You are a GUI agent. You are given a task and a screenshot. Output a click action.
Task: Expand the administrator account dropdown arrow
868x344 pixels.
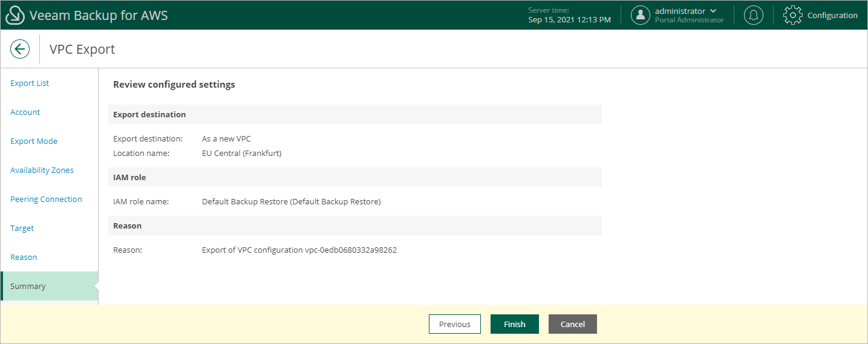click(x=713, y=11)
